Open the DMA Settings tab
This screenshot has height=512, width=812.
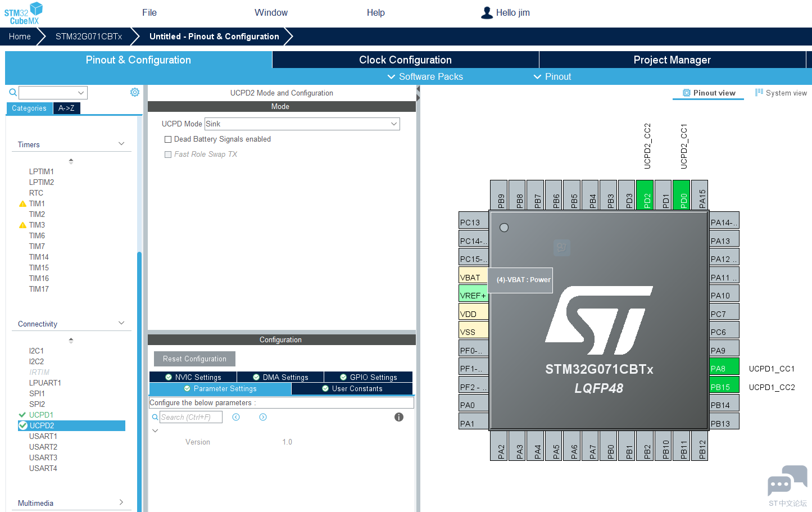pyautogui.click(x=280, y=377)
